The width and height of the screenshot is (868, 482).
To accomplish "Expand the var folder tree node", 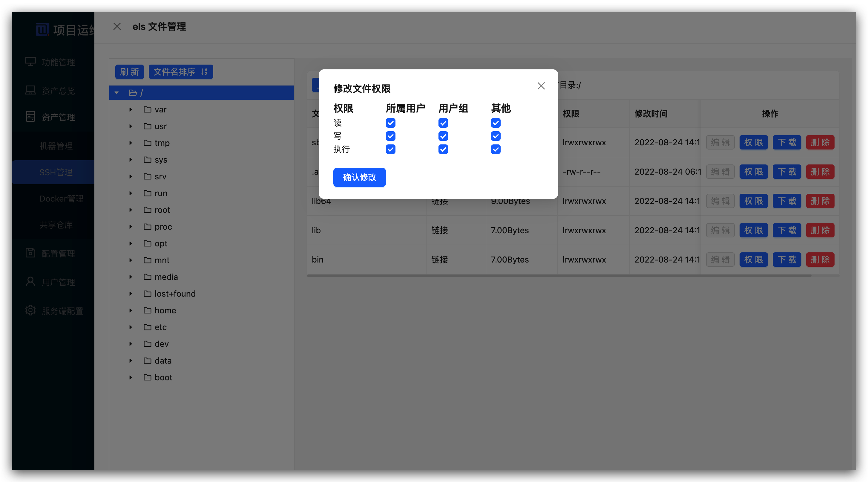I will click(x=131, y=110).
